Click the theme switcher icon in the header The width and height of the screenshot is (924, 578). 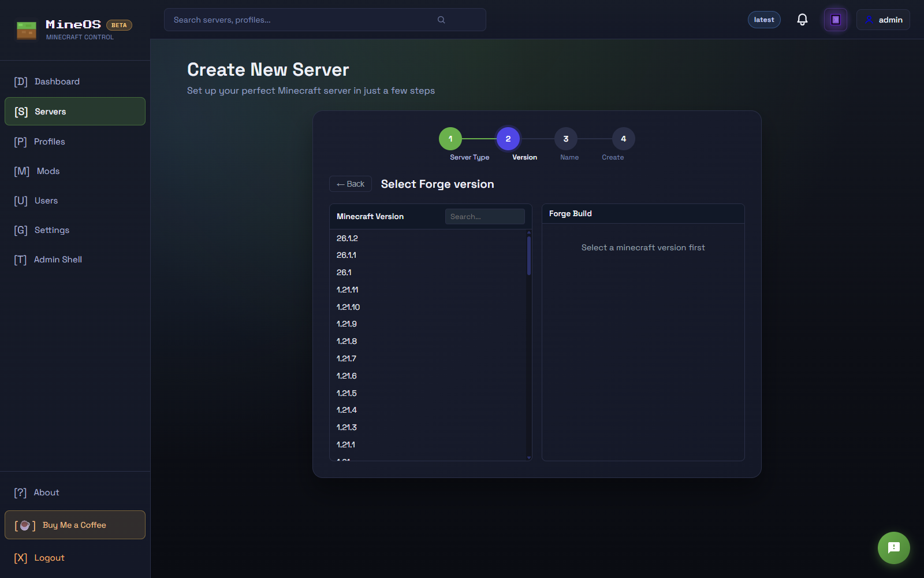tap(835, 19)
